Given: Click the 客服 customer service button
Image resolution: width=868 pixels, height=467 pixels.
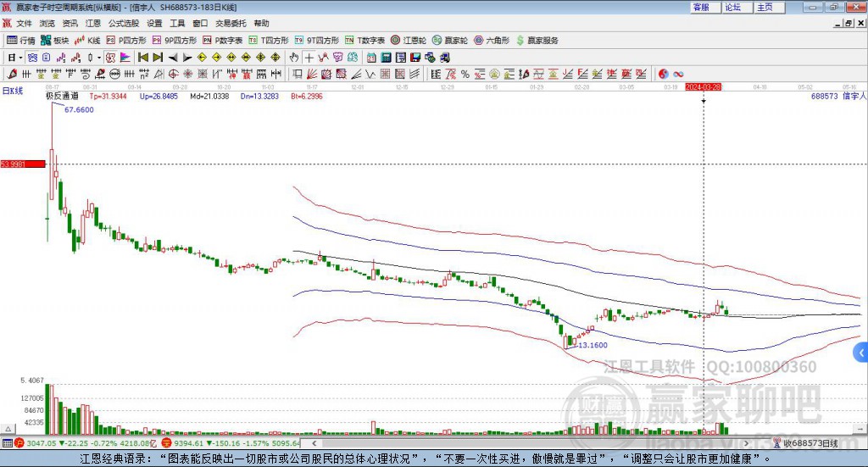Looking at the screenshot, I should 705,7.
